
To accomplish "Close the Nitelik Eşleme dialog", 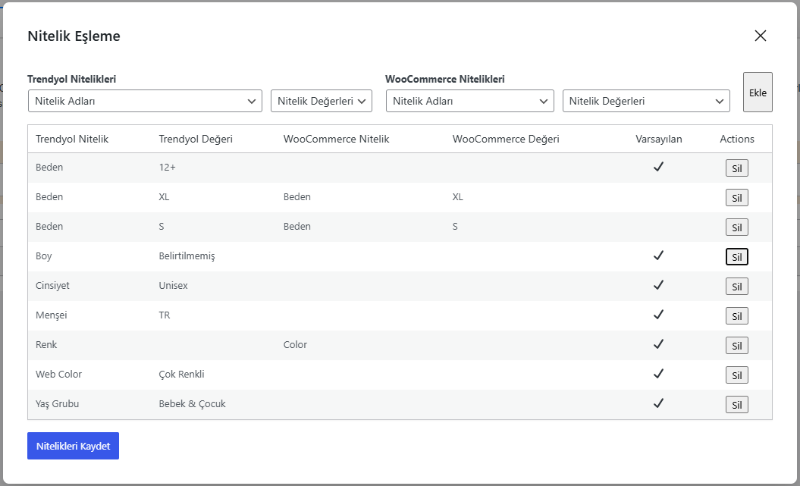I will [760, 36].
